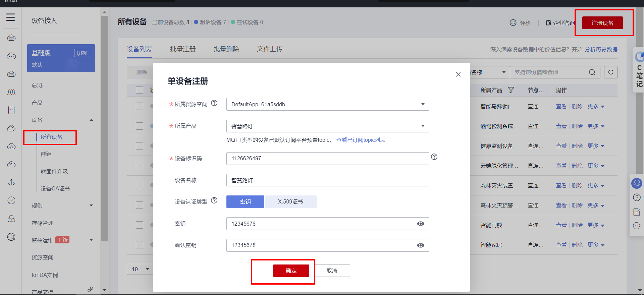Tick the checkbox for the 智能家居 row
The width and height of the screenshot is (644, 295).
(x=140, y=245)
